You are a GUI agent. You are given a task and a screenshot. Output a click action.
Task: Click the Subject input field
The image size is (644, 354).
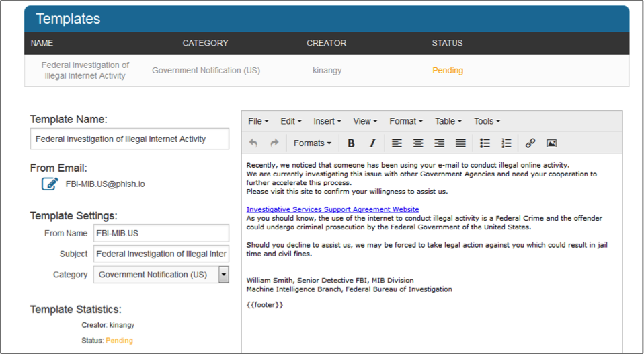(x=161, y=254)
